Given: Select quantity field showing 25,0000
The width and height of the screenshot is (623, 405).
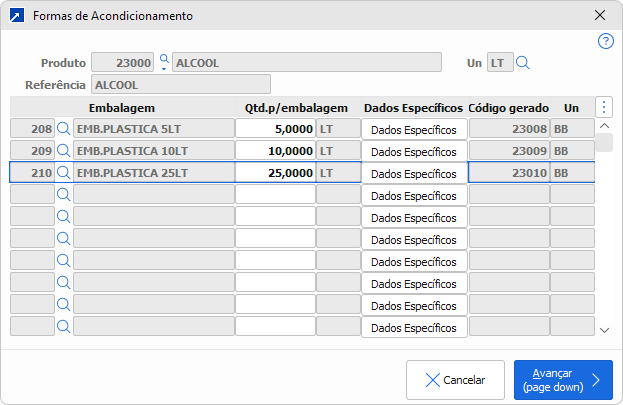Looking at the screenshot, I should (275, 173).
